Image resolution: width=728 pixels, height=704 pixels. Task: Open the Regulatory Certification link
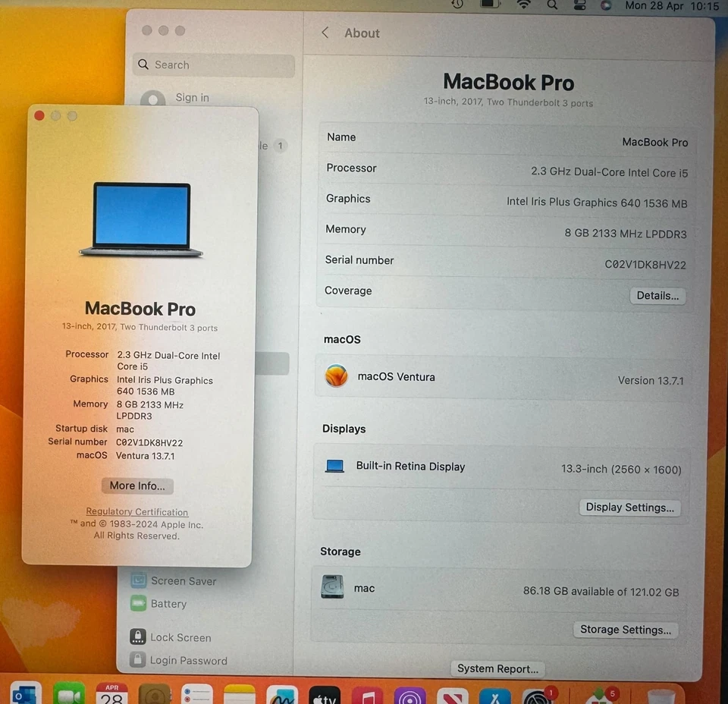click(136, 511)
